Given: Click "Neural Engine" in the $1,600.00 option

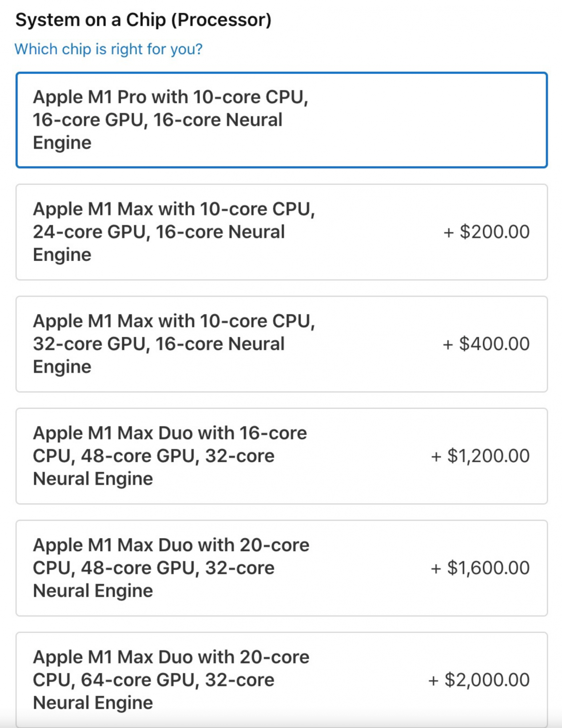Looking at the screenshot, I should 93,590.
